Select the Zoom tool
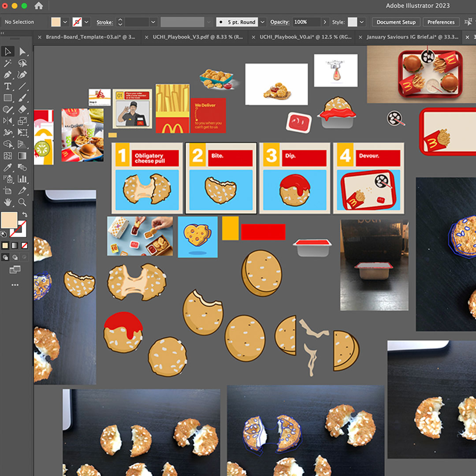Screen dimensions: 476x476 22,202
